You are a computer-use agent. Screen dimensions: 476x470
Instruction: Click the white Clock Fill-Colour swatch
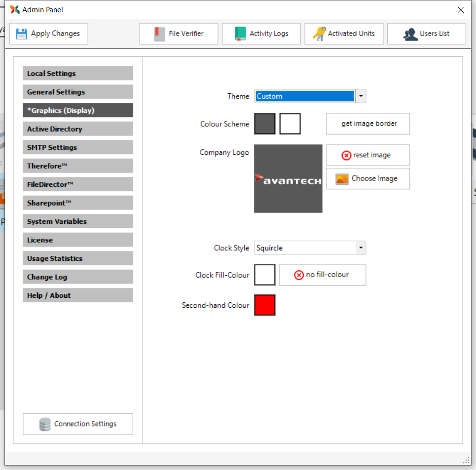(x=264, y=275)
